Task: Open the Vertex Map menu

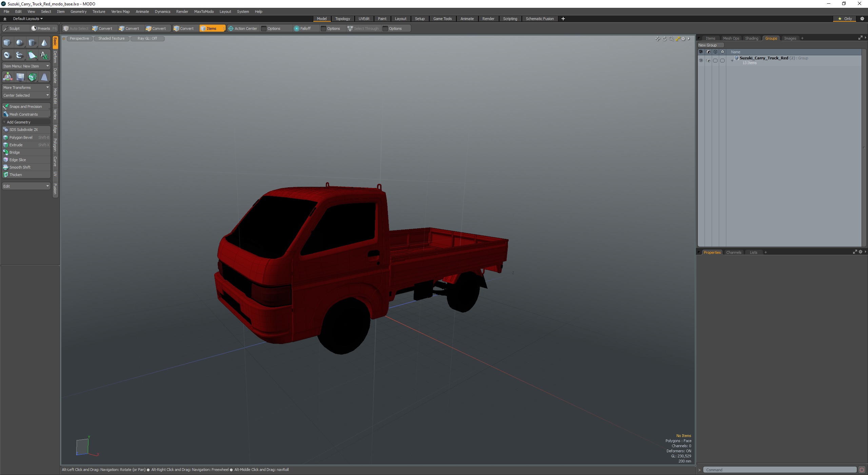Action: [120, 12]
